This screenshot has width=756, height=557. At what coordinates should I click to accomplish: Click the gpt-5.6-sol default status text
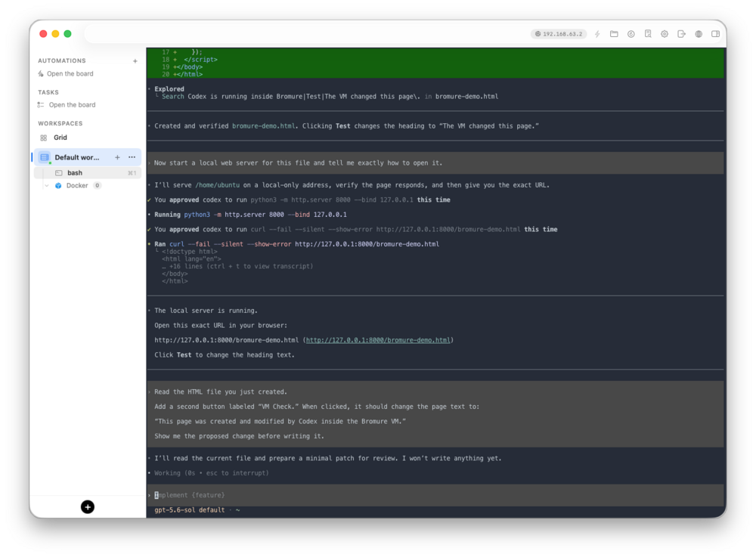point(190,510)
